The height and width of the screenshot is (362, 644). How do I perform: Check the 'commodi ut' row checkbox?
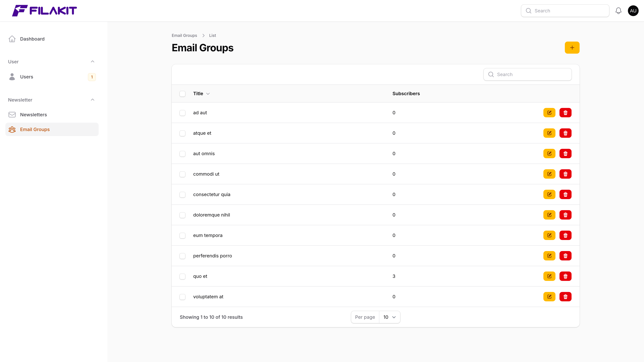[182, 174]
